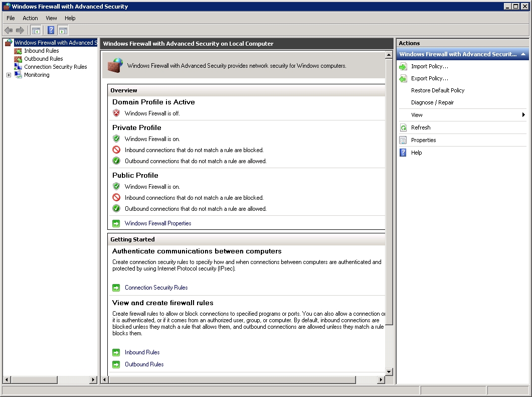Image resolution: width=532 pixels, height=397 pixels.
Task: Click the firewall brick wall icon in the banner
Action: click(x=115, y=66)
